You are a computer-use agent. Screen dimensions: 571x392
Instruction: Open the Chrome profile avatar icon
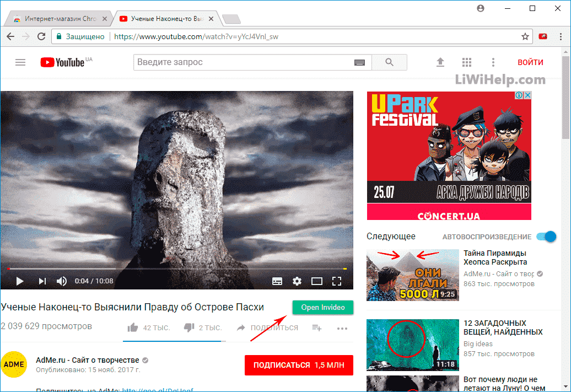coord(481,8)
